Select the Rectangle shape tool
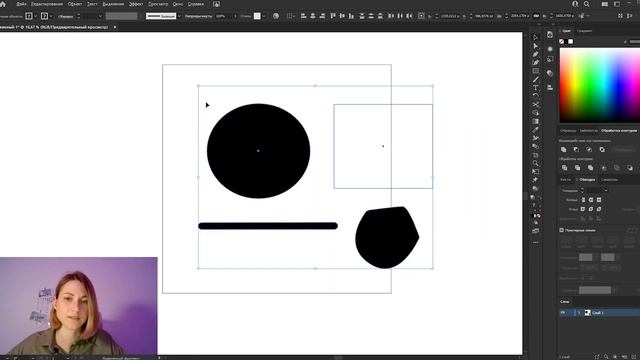Viewport: 640px width, 360px height. [x=536, y=71]
